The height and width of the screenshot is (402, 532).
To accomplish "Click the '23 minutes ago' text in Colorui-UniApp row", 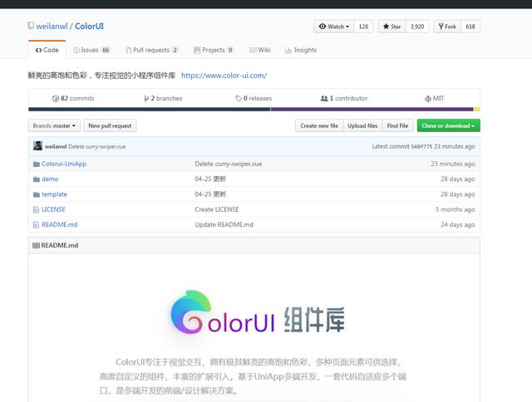I will [x=452, y=164].
